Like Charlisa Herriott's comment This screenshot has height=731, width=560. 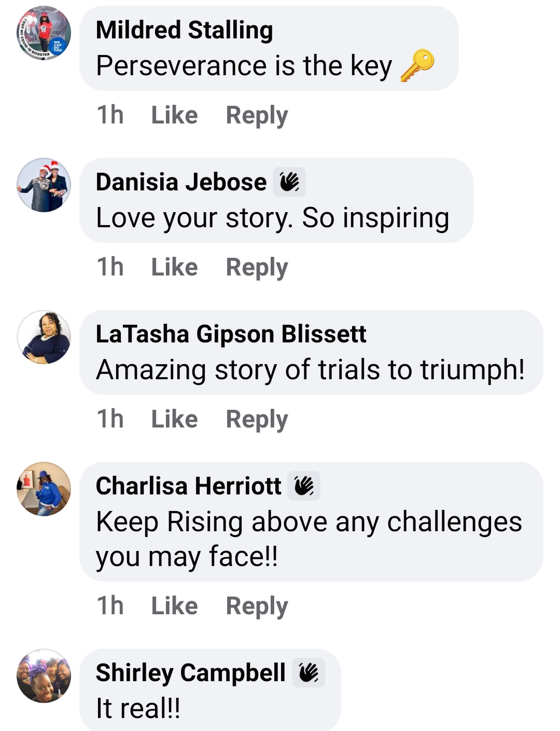click(174, 606)
